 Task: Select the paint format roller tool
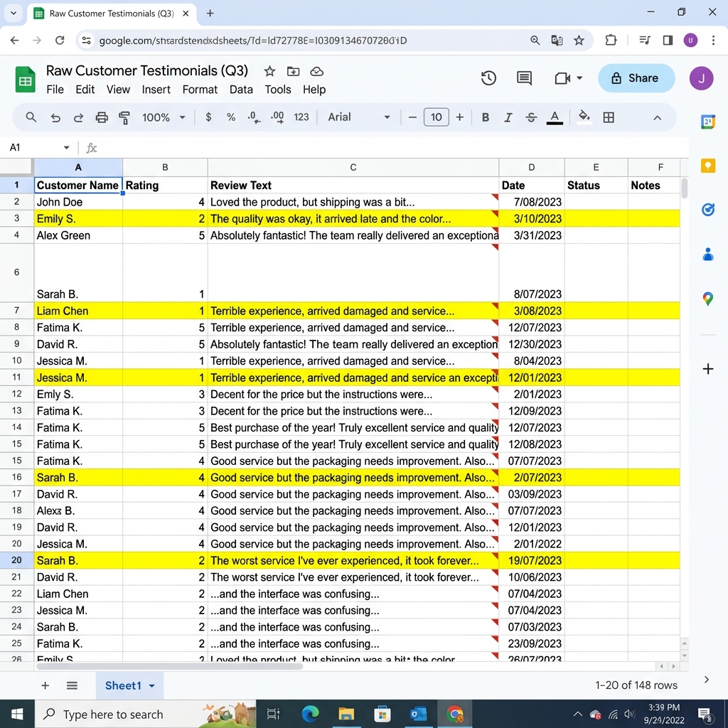[124, 117]
